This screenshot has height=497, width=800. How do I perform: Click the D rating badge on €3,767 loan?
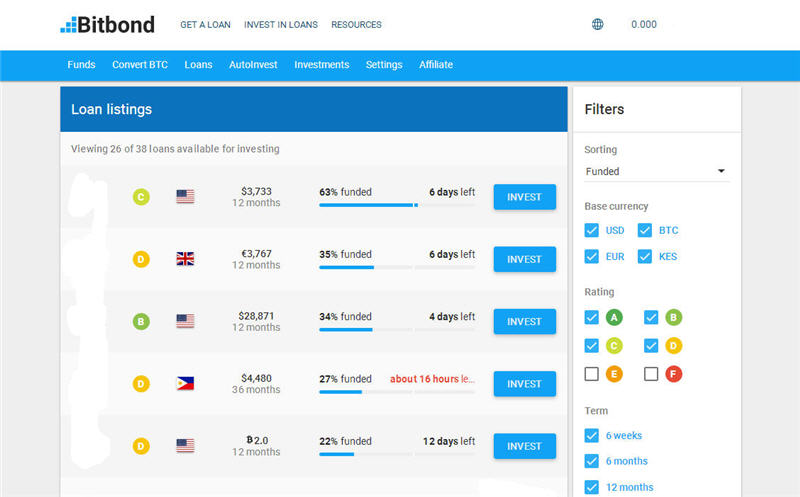(141, 259)
